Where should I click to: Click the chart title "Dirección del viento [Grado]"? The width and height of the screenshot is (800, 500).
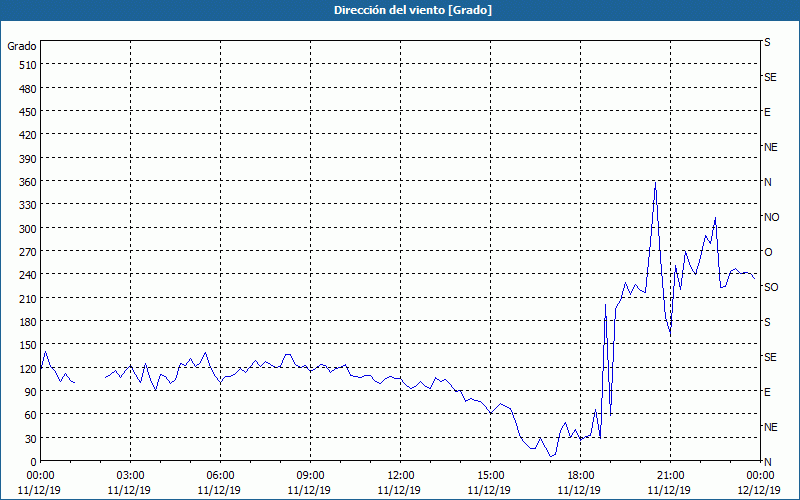413,10
